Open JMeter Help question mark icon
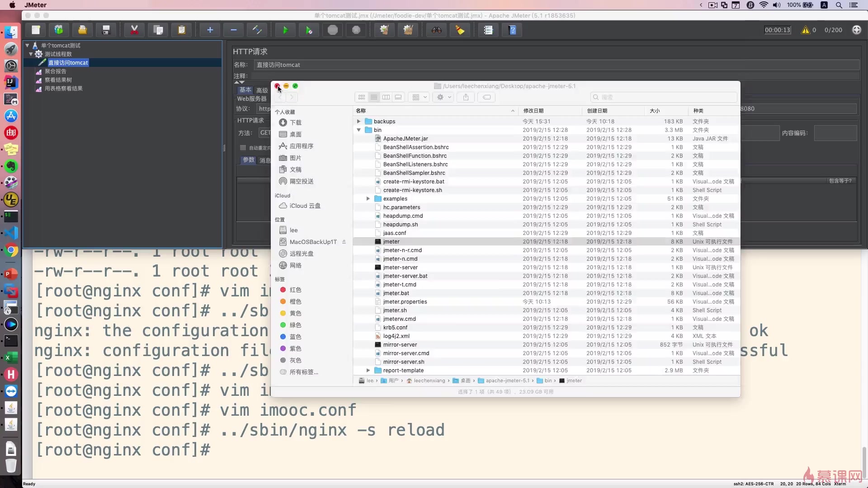This screenshot has height=488, width=868. click(x=512, y=30)
